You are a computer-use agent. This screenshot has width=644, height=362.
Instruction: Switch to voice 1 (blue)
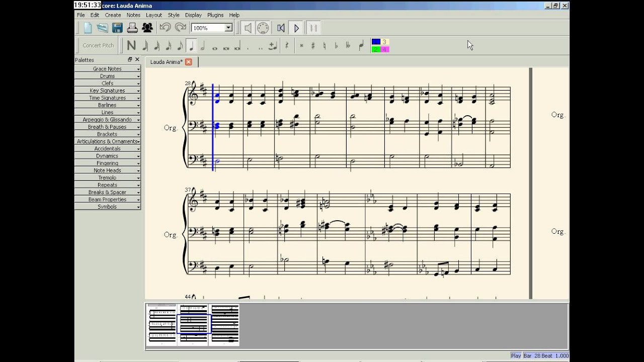(x=376, y=42)
